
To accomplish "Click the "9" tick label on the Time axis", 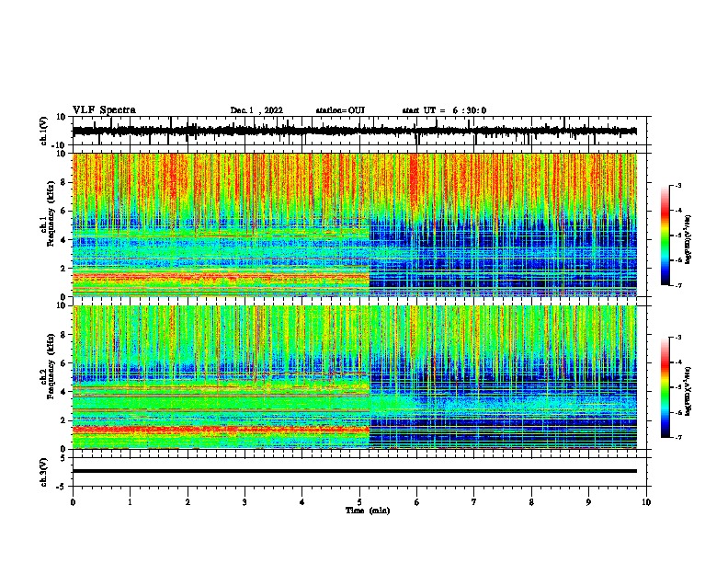I will 588,502.
